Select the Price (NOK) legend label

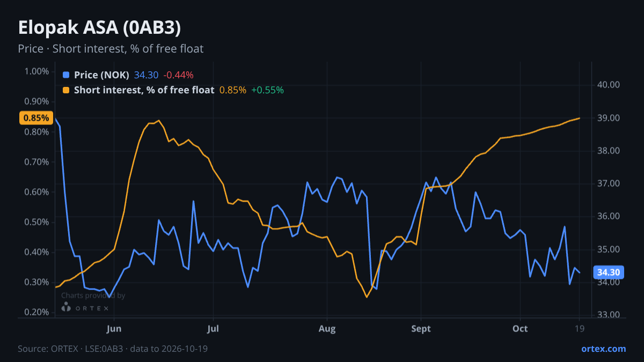[x=101, y=75]
